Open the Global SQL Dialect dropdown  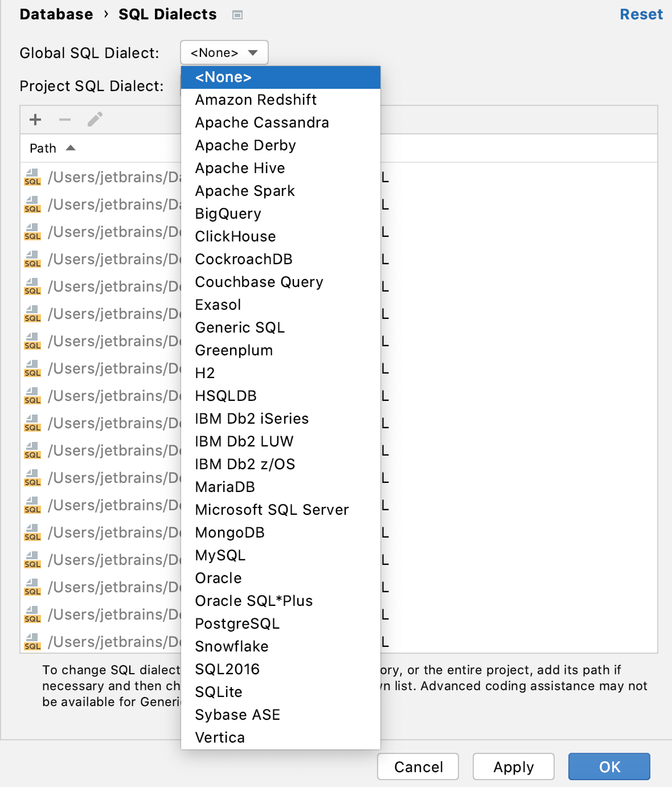[x=224, y=52]
